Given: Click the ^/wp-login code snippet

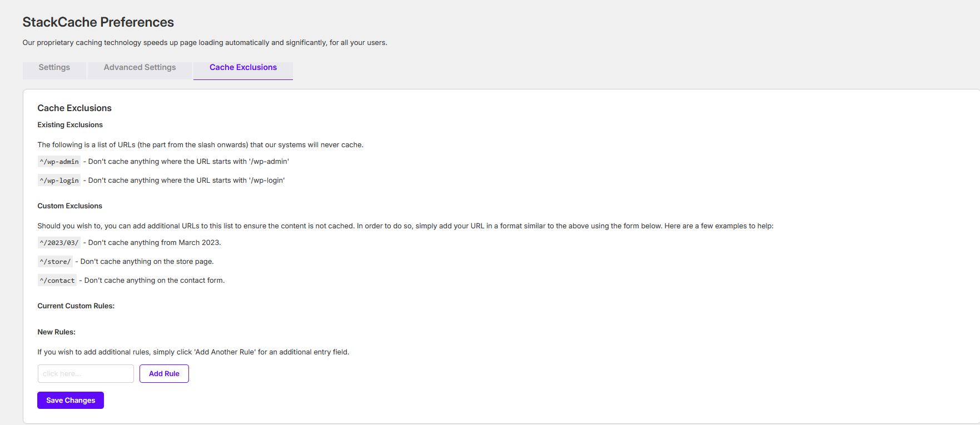Looking at the screenshot, I should click(x=59, y=181).
